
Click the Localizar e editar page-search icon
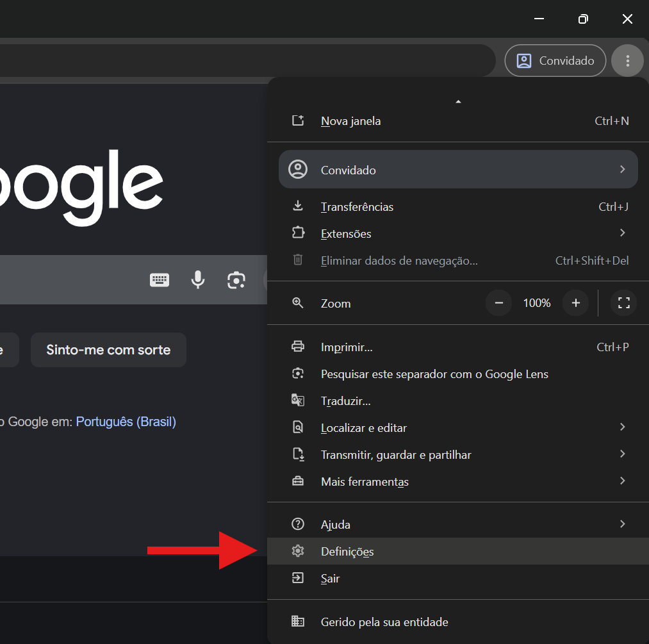coord(298,427)
